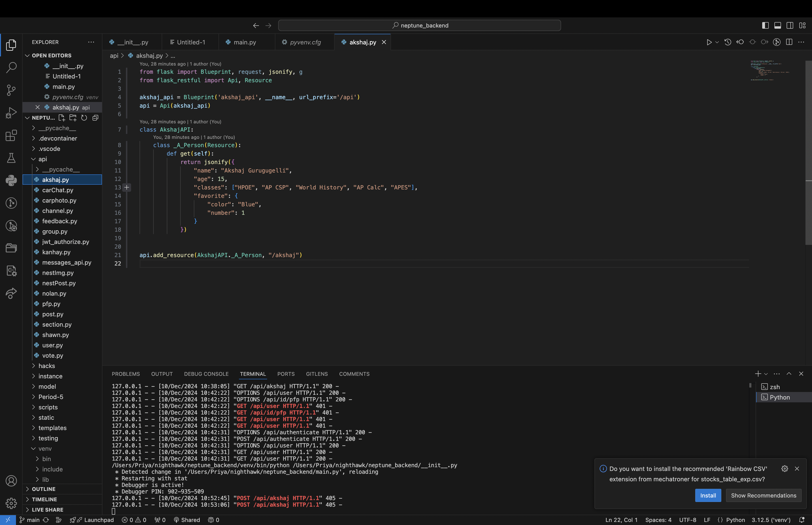Image resolution: width=812 pixels, height=525 pixels.
Task: Open Explorer views ellipsis menu
Action: [91, 42]
